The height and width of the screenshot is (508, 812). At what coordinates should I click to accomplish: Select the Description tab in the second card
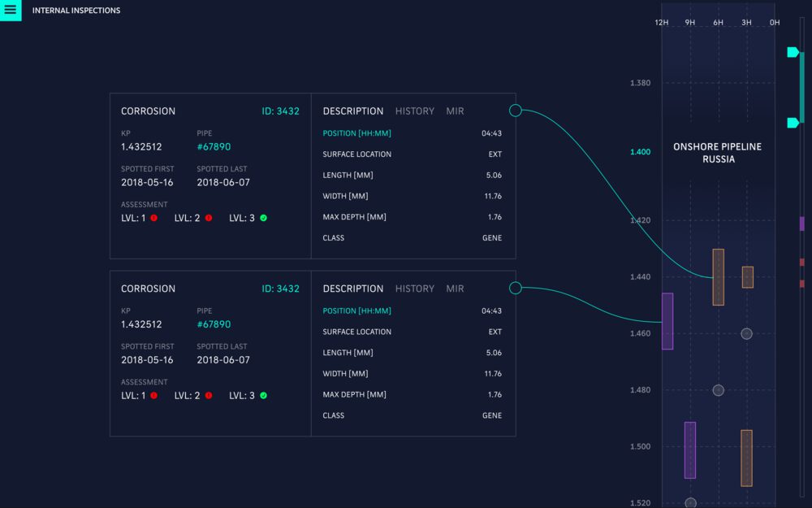[352, 289]
